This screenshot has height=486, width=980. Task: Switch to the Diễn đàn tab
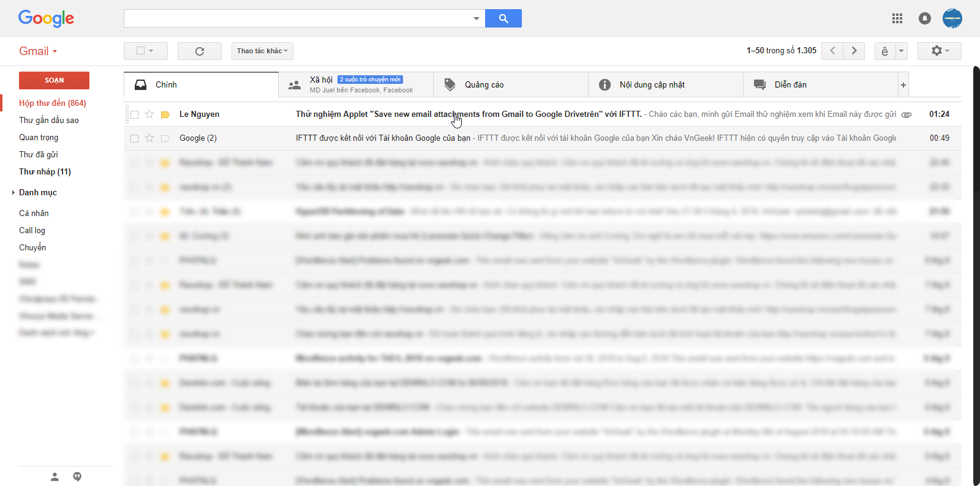pyautogui.click(x=821, y=85)
